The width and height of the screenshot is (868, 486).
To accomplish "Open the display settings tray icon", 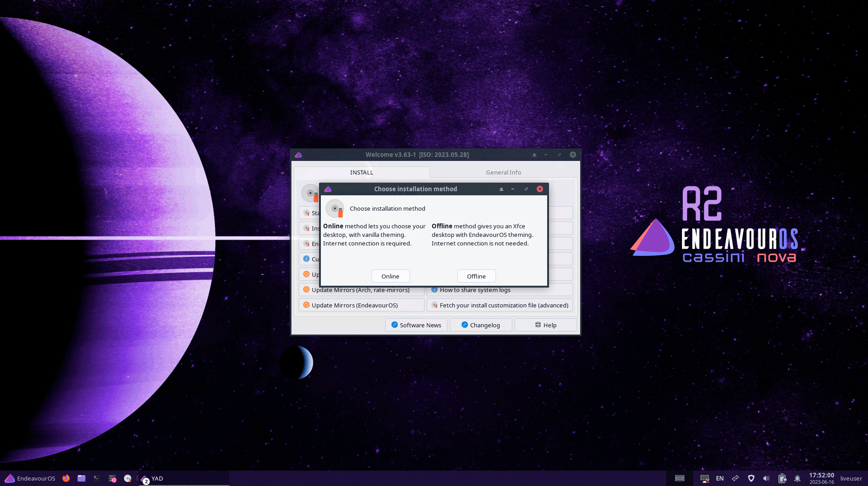I will [705, 478].
